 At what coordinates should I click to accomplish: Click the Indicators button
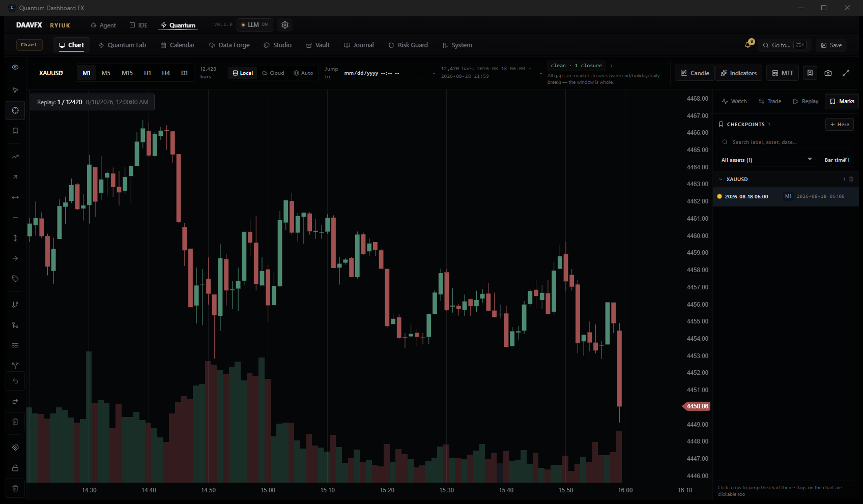click(x=739, y=73)
